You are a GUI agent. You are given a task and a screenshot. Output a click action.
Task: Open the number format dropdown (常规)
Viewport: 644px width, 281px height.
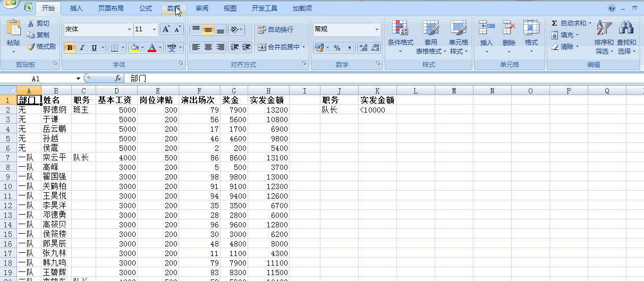(377, 30)
